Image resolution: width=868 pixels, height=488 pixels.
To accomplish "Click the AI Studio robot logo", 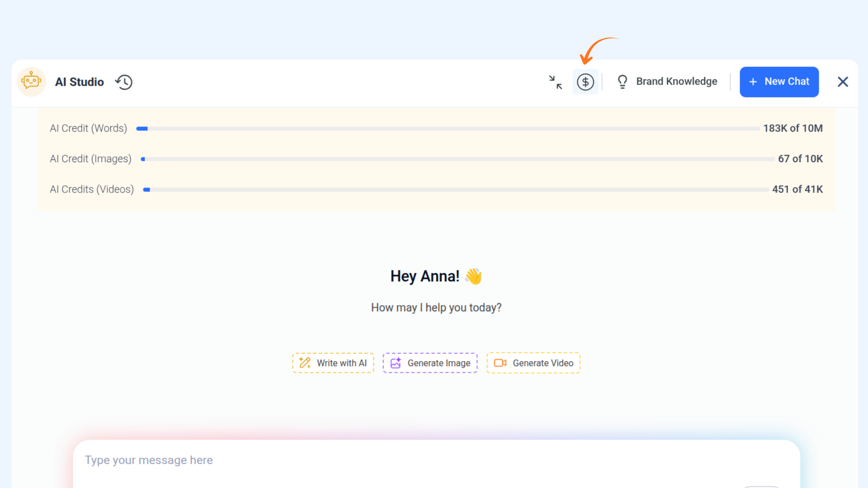I will pyautogui.click(x=31, y=82).
